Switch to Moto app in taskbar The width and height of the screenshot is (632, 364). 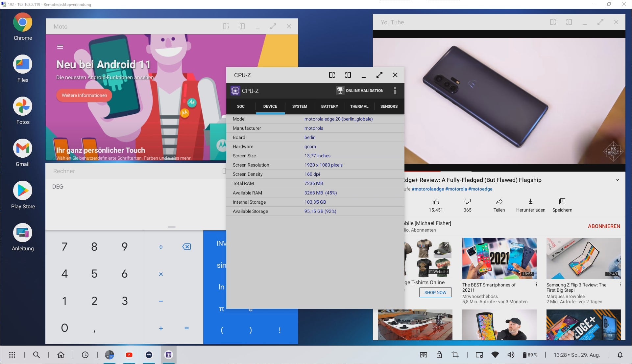pyautogui.click(x=149, y=355)
